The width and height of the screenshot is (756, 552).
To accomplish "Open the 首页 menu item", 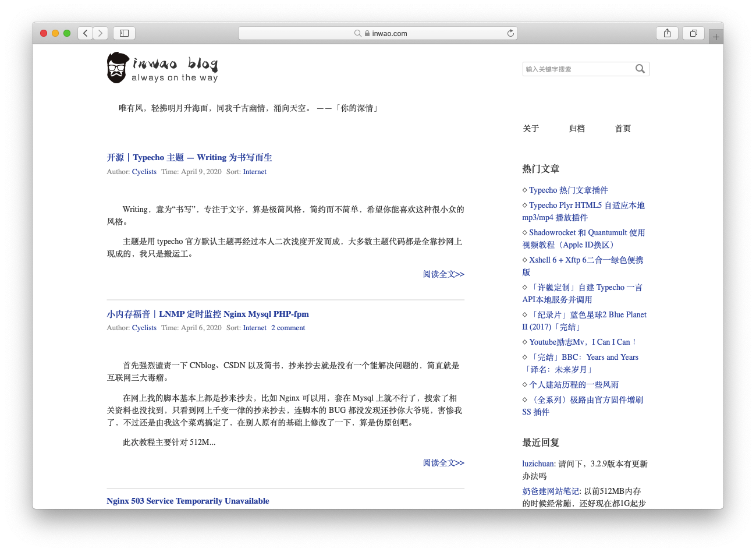I will tap(622, 129).
